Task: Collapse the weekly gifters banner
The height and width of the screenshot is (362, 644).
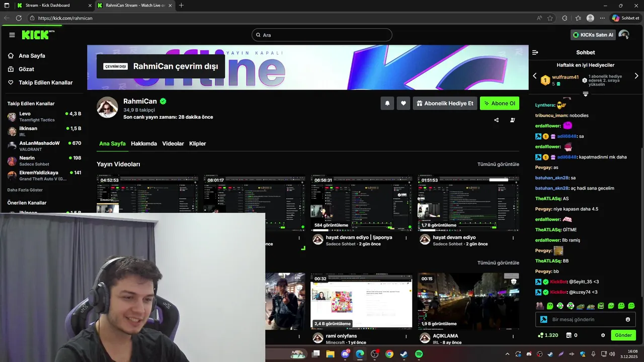Action: click(x=586, y=94)
